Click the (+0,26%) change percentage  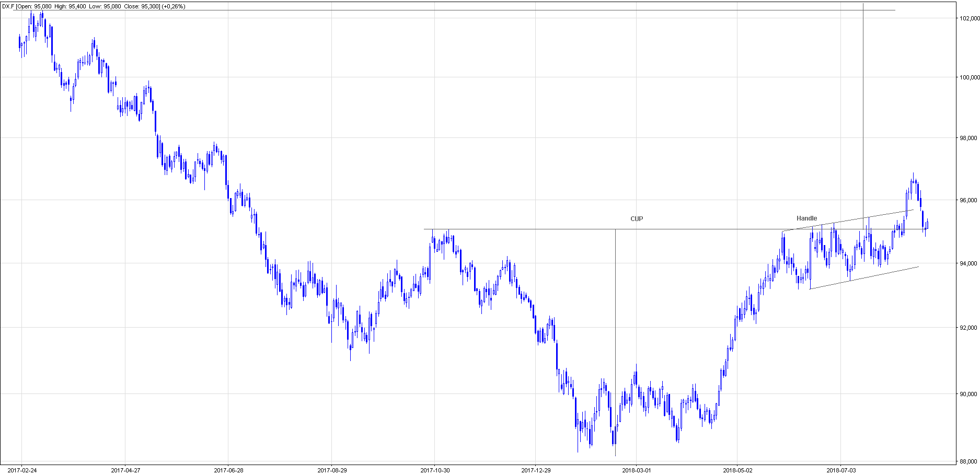174,6
